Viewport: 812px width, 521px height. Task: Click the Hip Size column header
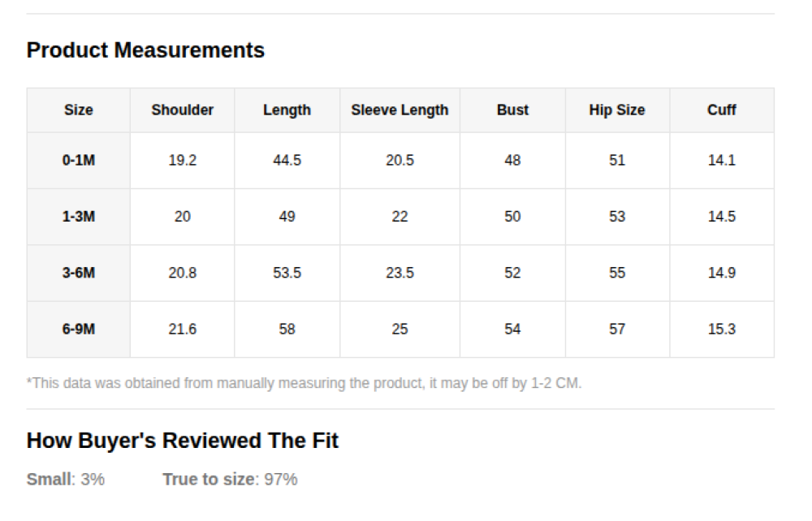617,110
